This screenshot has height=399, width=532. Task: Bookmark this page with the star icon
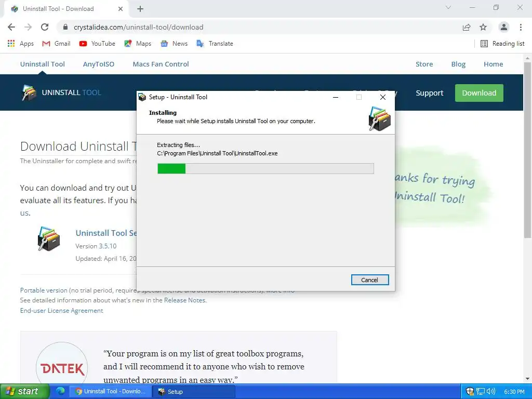(483, 27)
